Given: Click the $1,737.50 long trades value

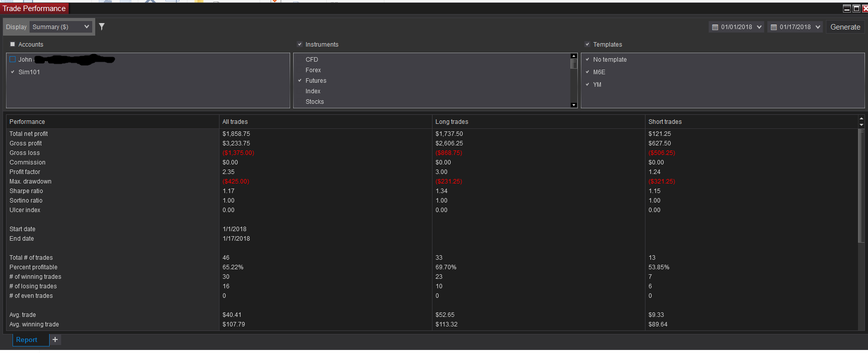Looking at the screenshot, I should (449, 134).
